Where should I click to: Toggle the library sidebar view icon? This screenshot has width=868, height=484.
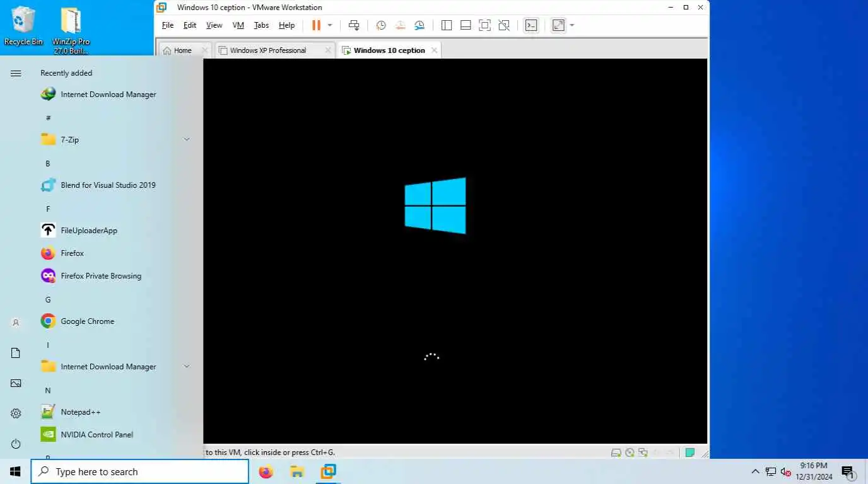click(447, 25)
